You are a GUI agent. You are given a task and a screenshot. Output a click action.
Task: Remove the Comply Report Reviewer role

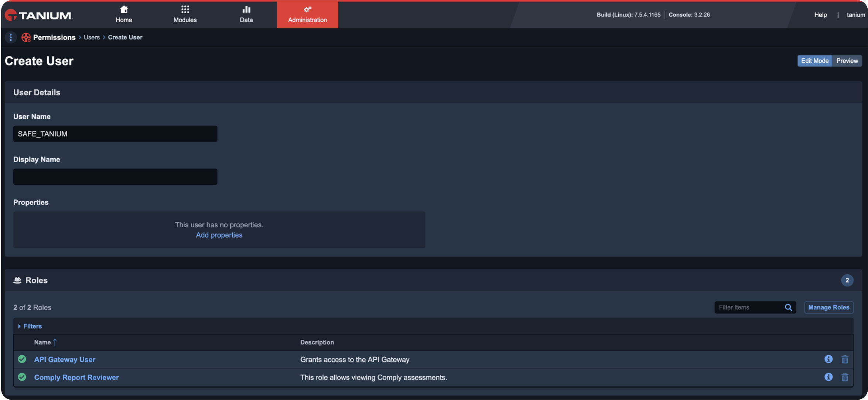tap(845, 377)
